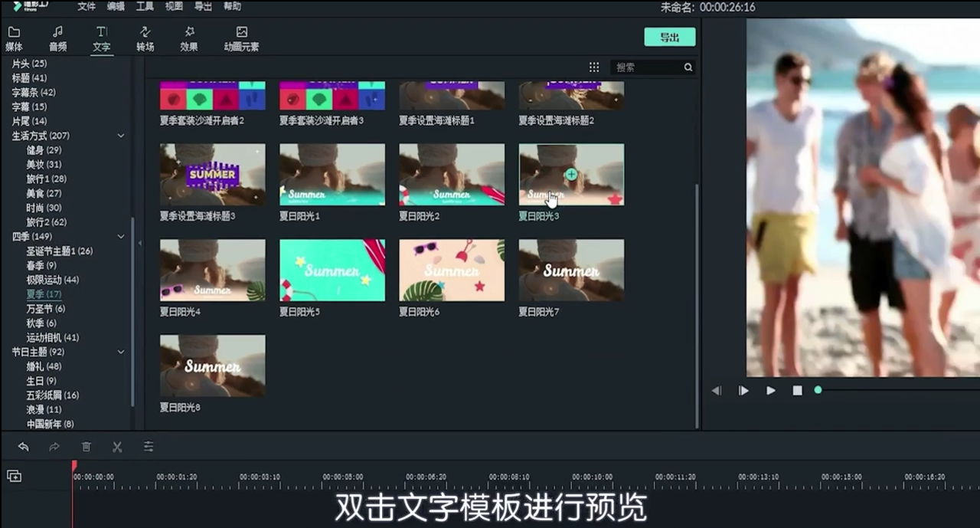Open the 文件 menu
The height and width of the screenshot is (528, 980).
click(x=85, y=7)
